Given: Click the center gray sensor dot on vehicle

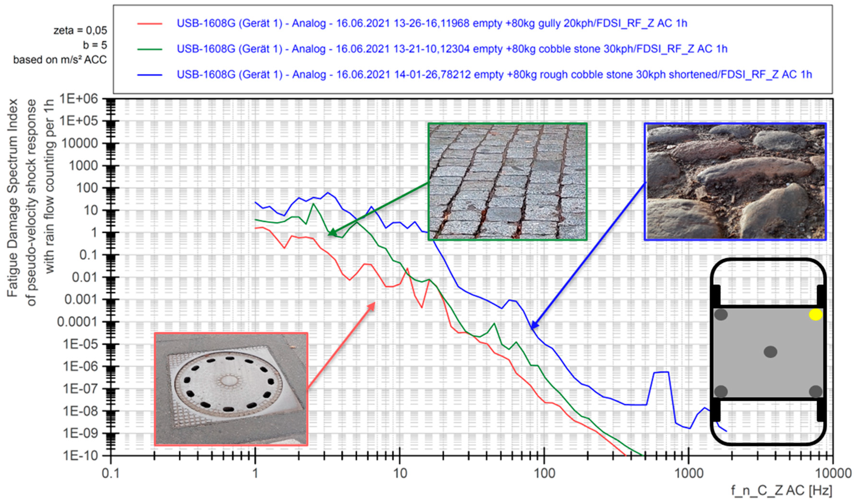Looking at the screenshot, I should (770, 352).
